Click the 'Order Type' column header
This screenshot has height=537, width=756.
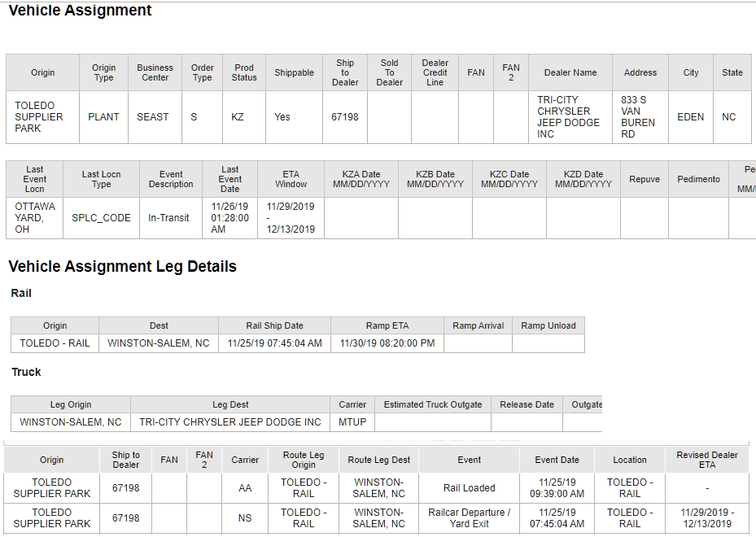tap(202, 72)
